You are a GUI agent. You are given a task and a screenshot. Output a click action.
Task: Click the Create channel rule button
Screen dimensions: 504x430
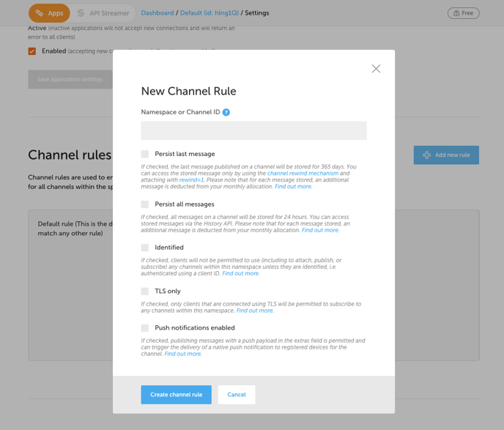point(176,395)
